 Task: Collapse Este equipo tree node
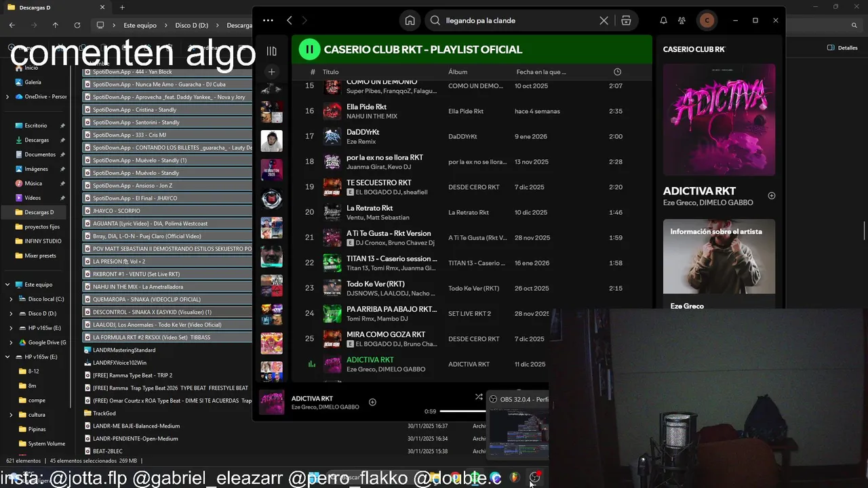pyautogui.click(x=7, y=285)
